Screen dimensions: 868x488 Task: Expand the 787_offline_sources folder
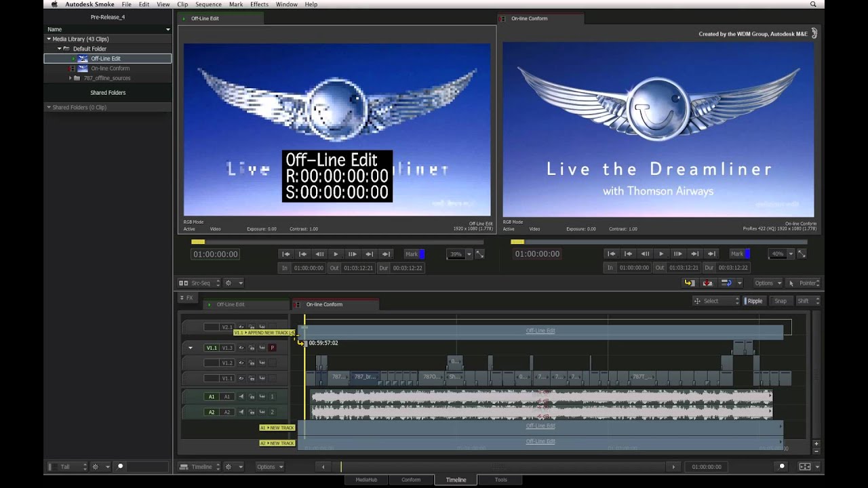(x=70, y=78)
